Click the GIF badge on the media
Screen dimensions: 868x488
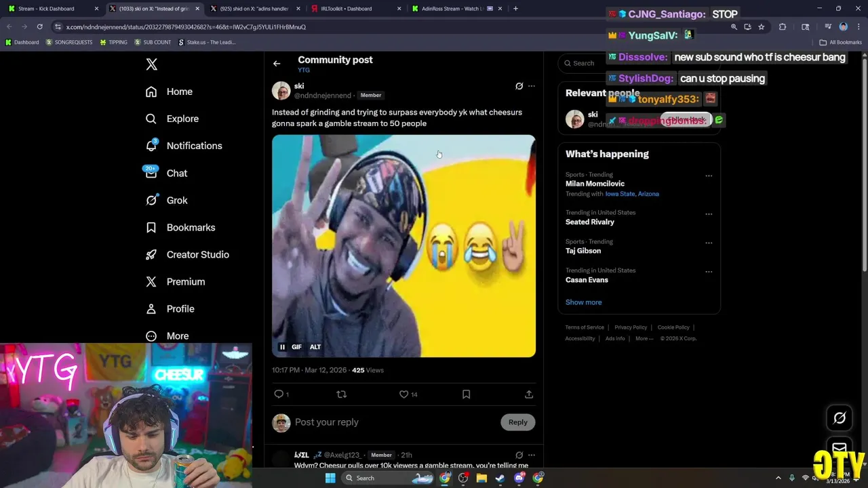296,347
